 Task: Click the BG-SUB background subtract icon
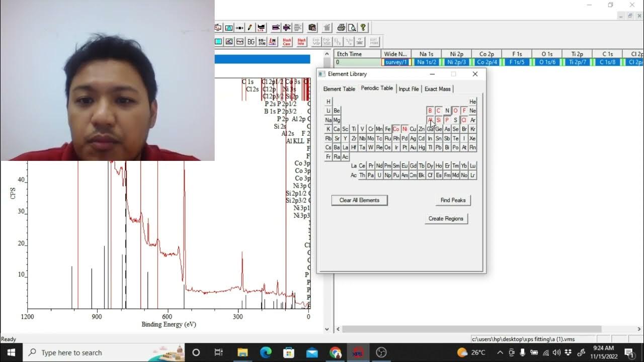[262, 41]
